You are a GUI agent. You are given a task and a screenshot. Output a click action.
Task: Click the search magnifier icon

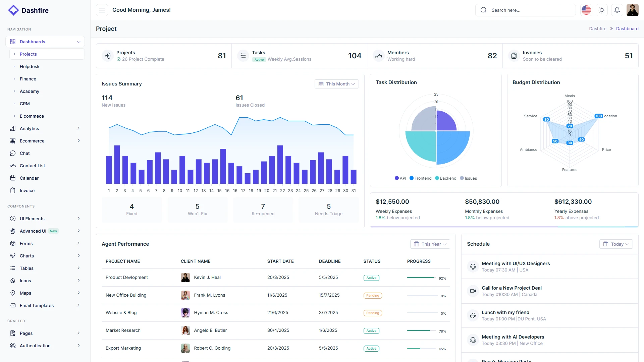483,10
